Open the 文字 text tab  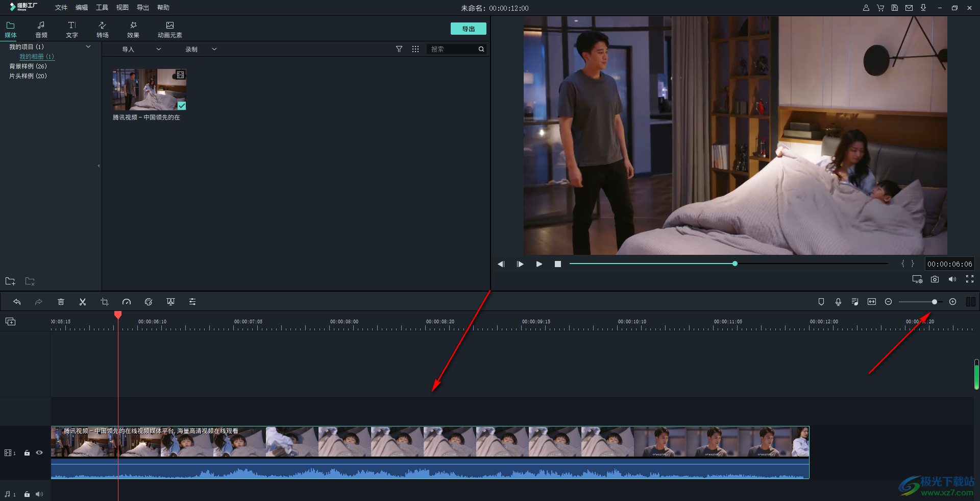coord(72,30)
